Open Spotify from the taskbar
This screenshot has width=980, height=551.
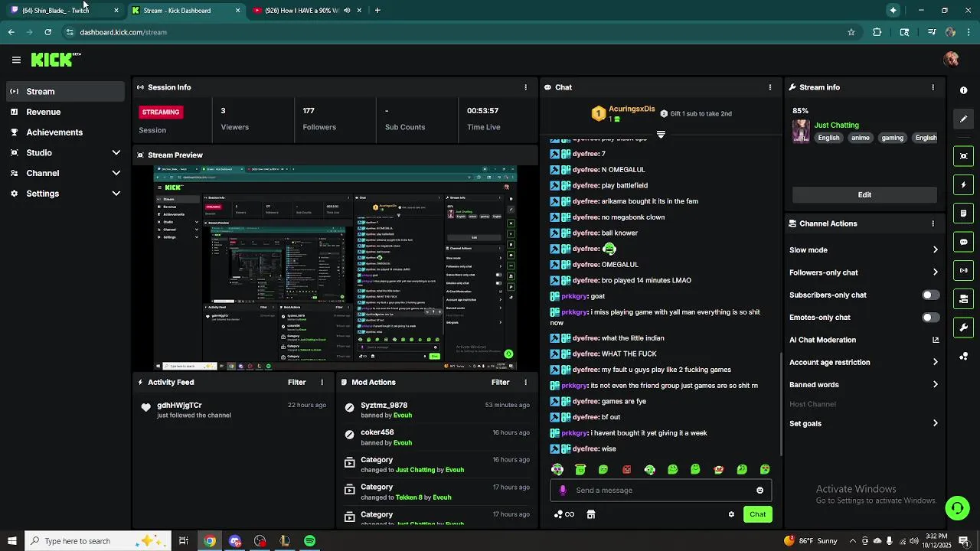309,541
